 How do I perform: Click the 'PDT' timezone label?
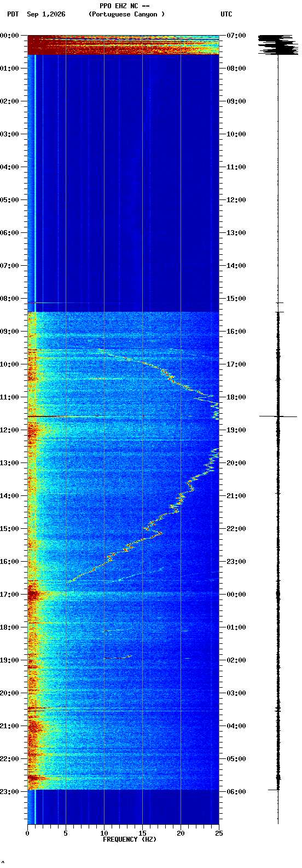point(13,14)
